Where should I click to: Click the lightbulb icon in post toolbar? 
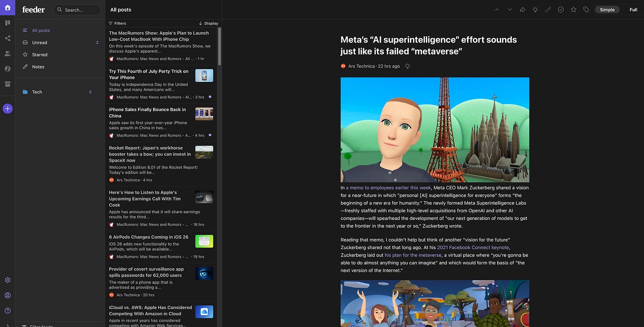click(535, 9)
